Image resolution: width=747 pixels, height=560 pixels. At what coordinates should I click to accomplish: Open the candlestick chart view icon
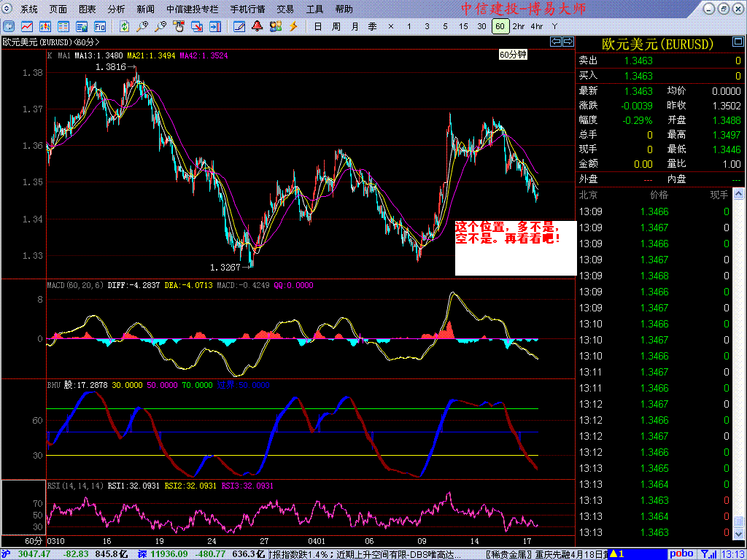coord(46,26)
